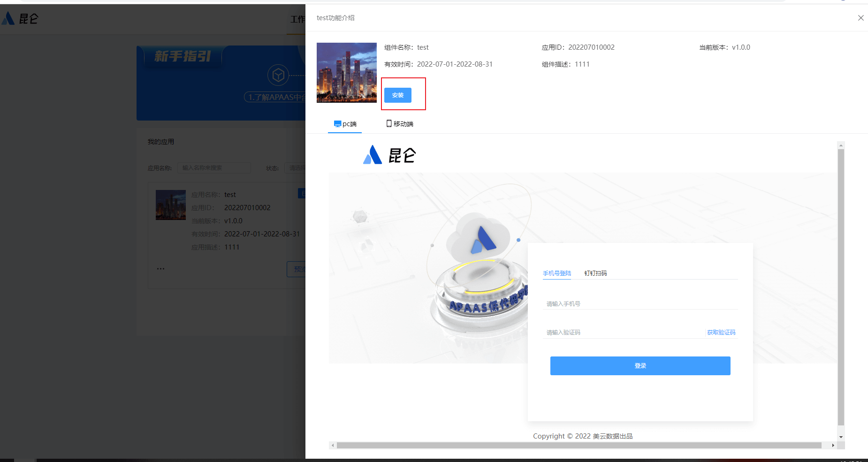Viewport: 868px width, 462px height.
Task: Select the 手机号登陆 login tab
Action: click(557, 273)
